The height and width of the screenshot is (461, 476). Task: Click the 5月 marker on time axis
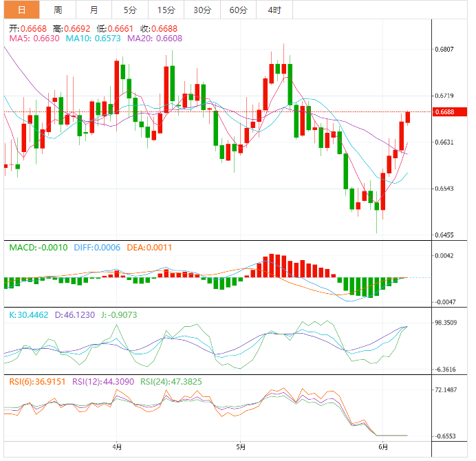point(239,446)
